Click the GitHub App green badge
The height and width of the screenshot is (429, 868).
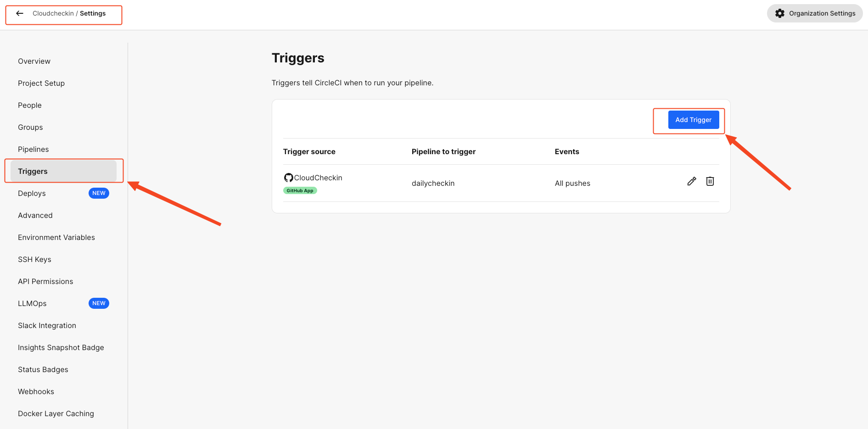click(300, 190)
